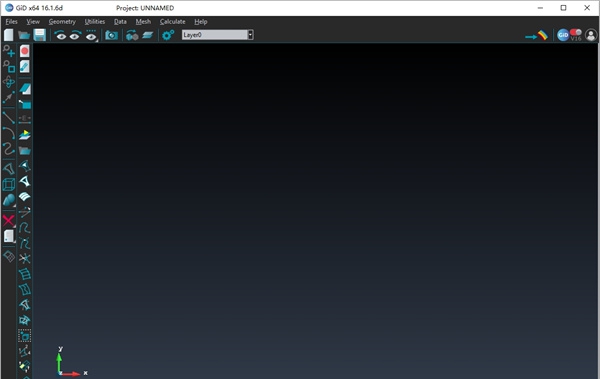Screen dimensions: 600x379
Task: Open the Geometry menu
Action: tap(62, 22)
